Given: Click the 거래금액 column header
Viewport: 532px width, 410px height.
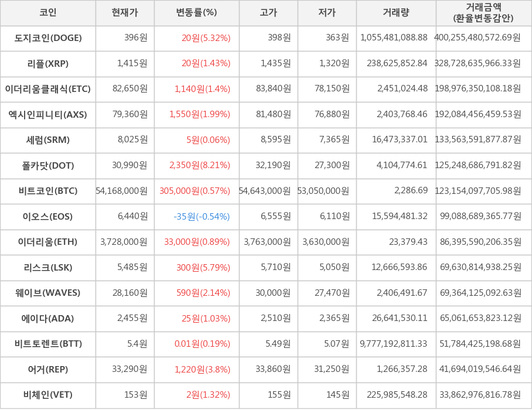Looking at the screenshot, I should click(x=483, y=13).
